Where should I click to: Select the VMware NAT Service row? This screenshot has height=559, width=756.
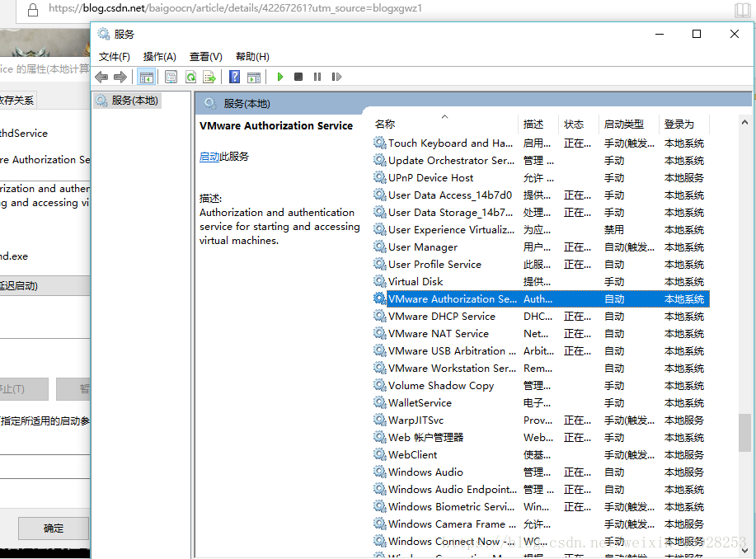(541, 334)
